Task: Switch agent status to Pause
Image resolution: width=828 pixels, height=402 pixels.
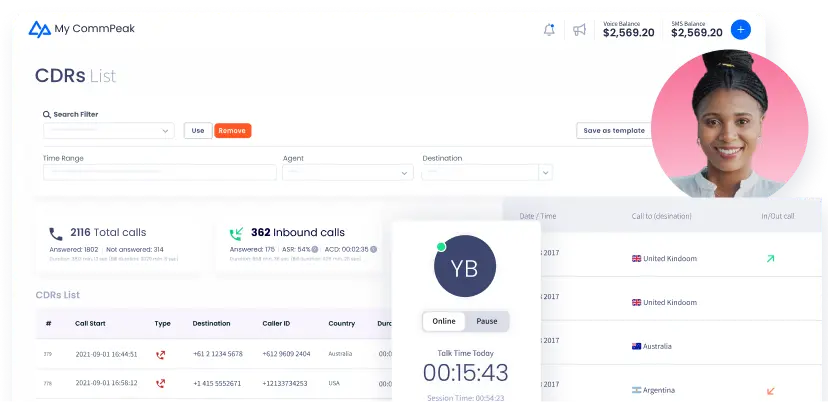Action: point(487,321)
